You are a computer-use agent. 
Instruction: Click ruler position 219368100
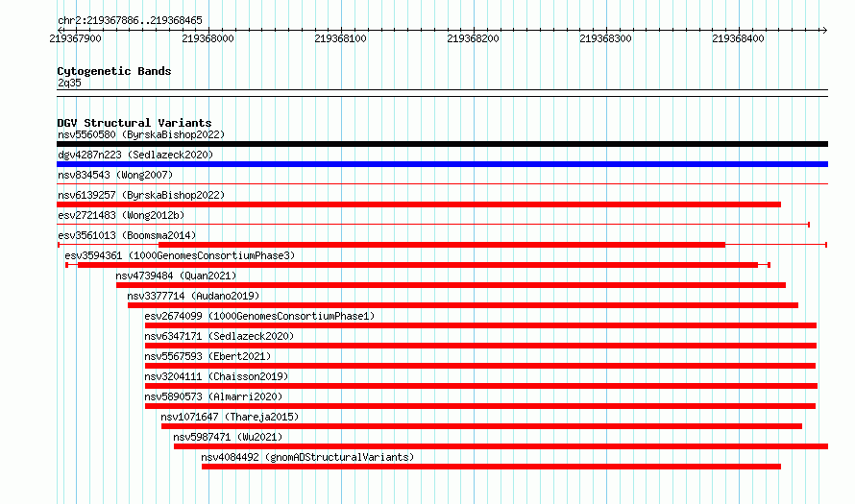(340, 38)
